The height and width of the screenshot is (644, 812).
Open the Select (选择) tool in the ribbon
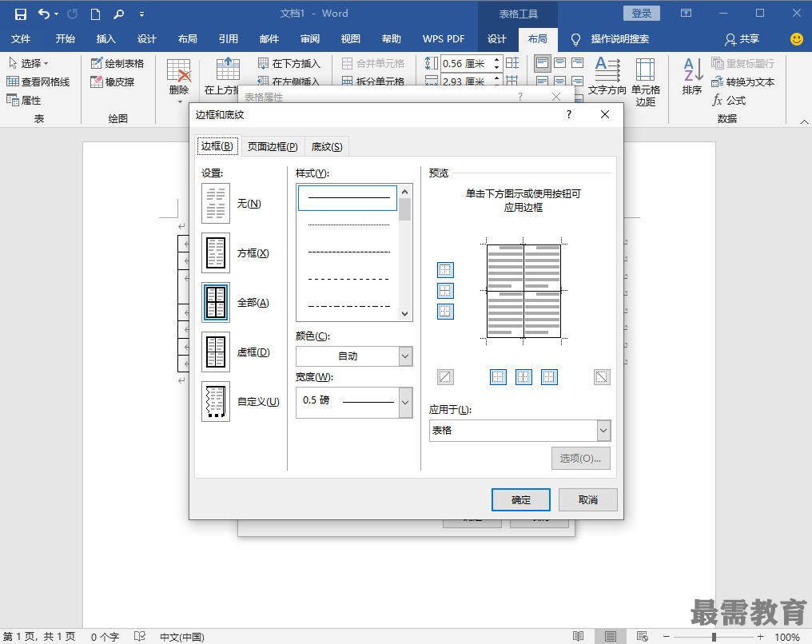[x=29, y=63]
